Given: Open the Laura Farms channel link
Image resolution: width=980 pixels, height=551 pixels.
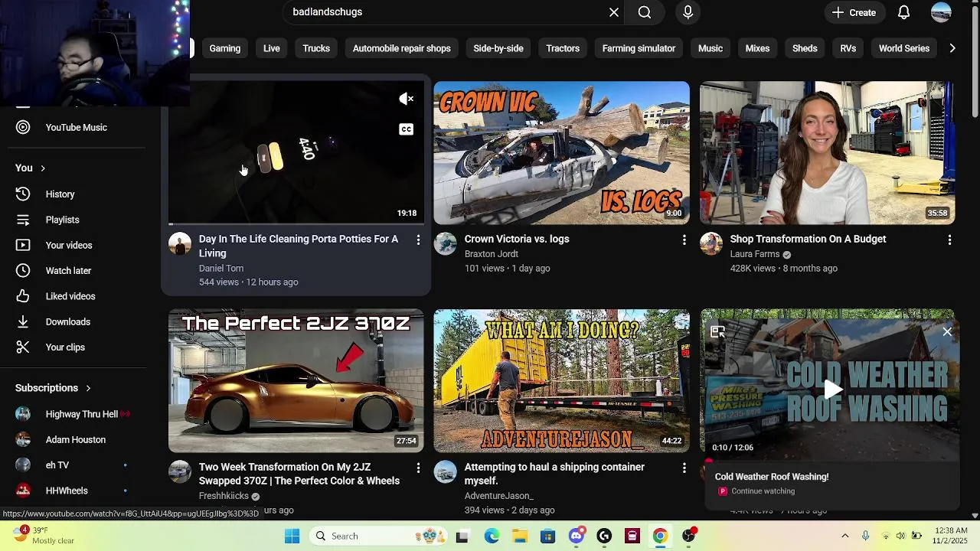Looking at the screenshot, I should [755, 254].
